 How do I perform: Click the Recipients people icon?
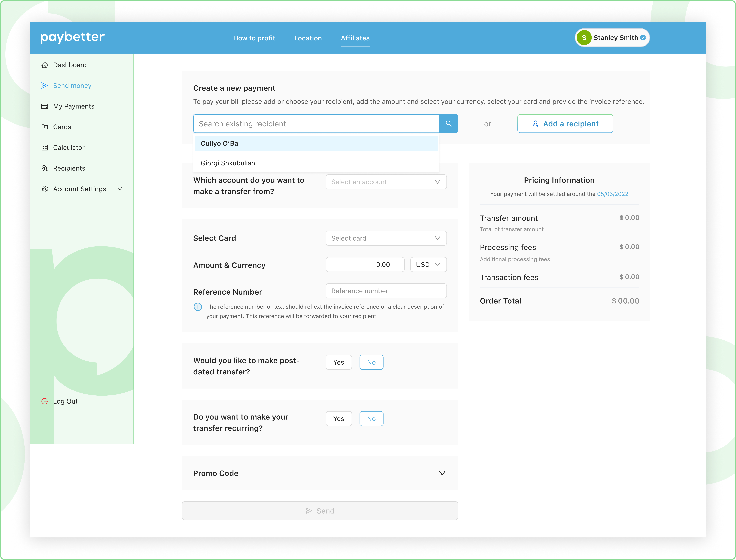(45, 168)
